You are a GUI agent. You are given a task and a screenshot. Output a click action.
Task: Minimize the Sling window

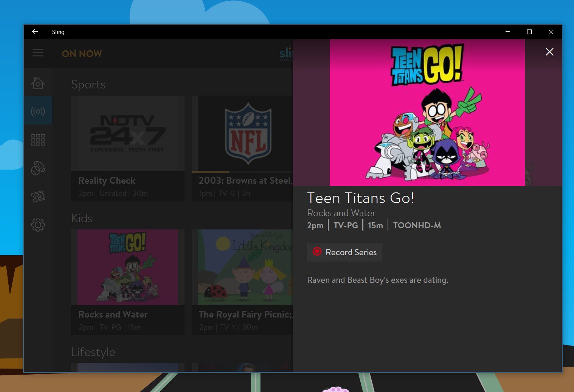click(x=508, y=32)
